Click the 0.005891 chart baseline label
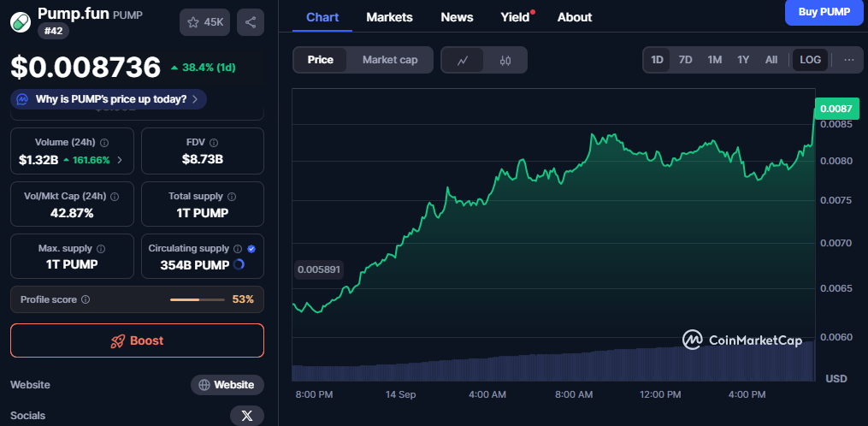Image resolution: width=868 pixels, height=426 pixels. point(319,269)
